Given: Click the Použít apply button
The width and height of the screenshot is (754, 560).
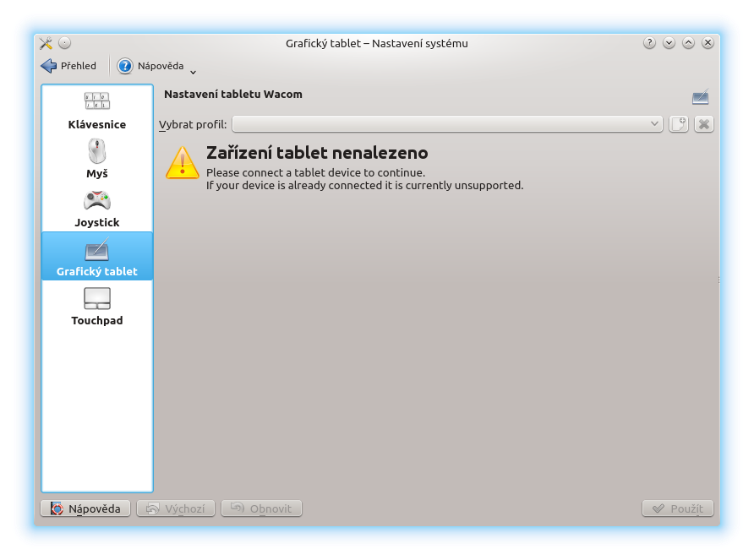Looking at the screenshot, I should [678, 508].
